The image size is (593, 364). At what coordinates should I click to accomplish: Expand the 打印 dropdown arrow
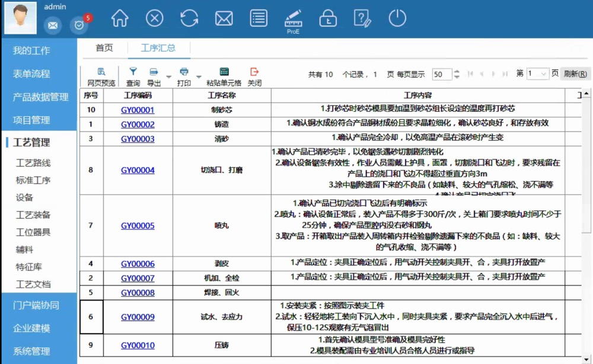(x=199, y=77)
